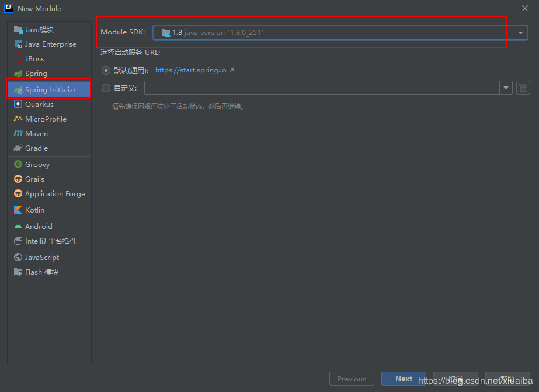This screenshot has height=392, width=539.
Task: Click the Spring leaf icon
Action: pyautogui.click(x=18, y=74)
